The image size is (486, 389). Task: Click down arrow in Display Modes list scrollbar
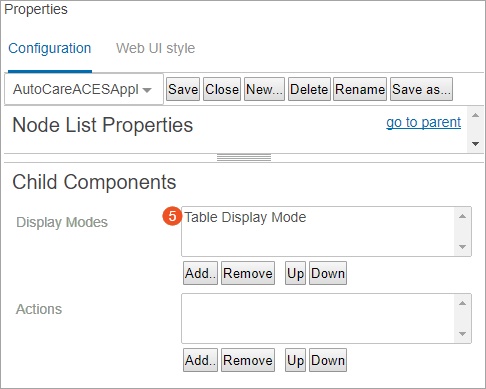462,247
